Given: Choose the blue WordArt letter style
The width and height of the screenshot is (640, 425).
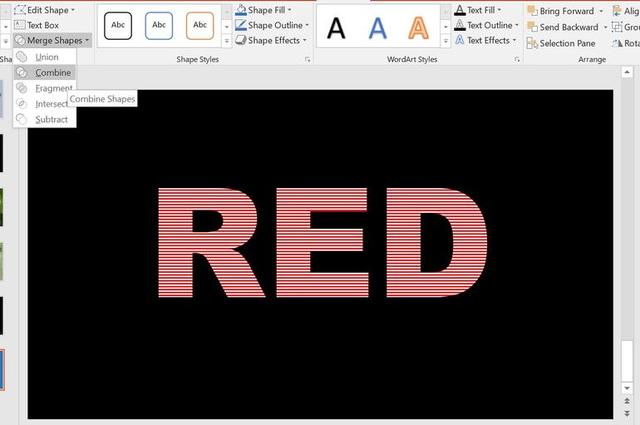Looking at the screenshot, I should (378, 27).
